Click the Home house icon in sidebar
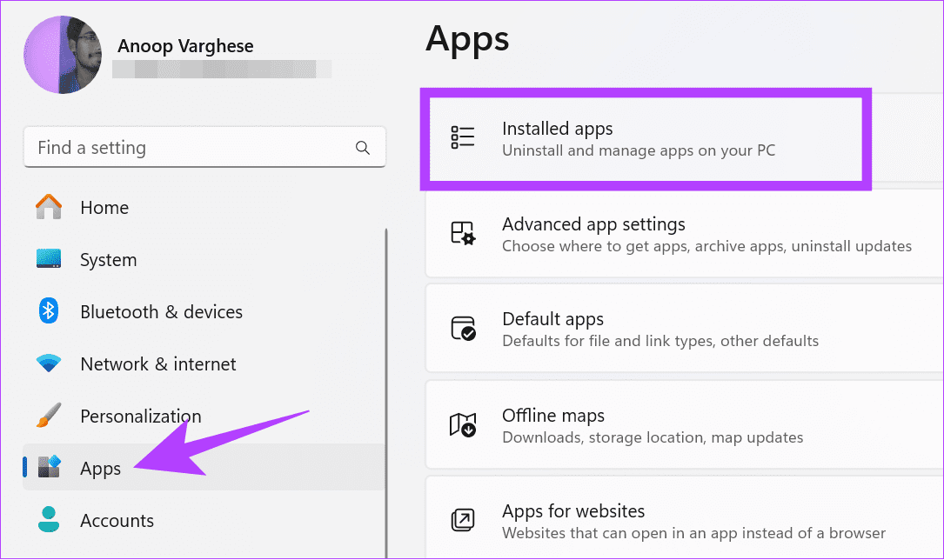The image size is (944, 560). pyautogui.click(x=49, y=207)
